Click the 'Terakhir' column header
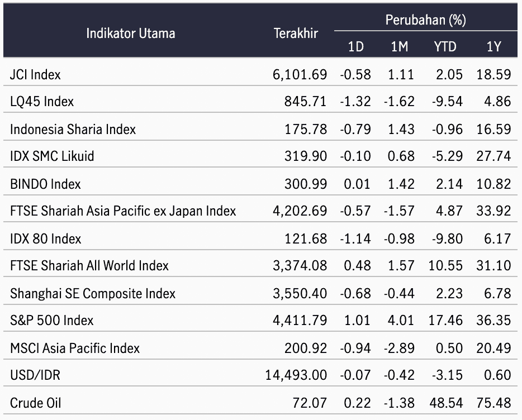Viewport: 522px width, 420px height. coord(296,34)
